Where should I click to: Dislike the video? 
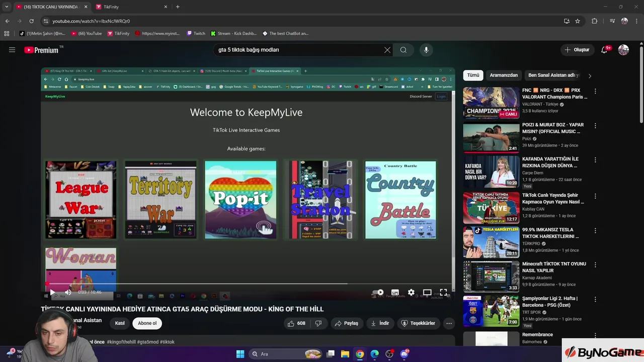click(x=318, y=323)
